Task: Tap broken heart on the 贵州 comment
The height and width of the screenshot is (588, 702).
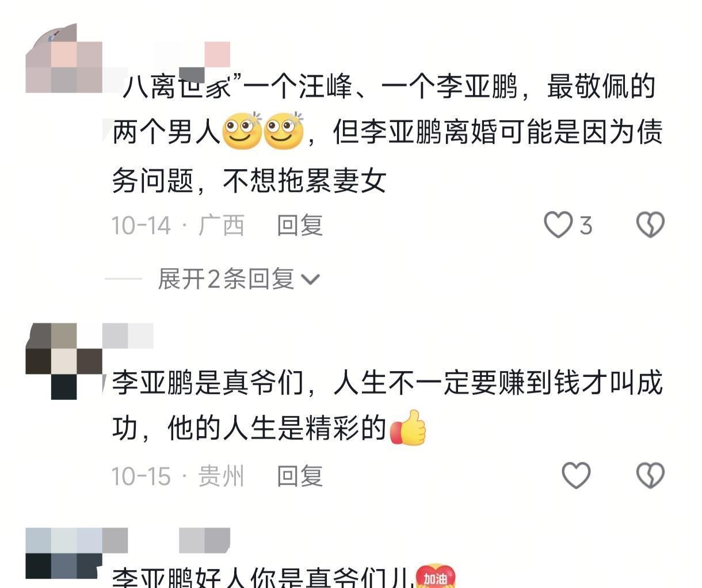Action: (650, 476)
